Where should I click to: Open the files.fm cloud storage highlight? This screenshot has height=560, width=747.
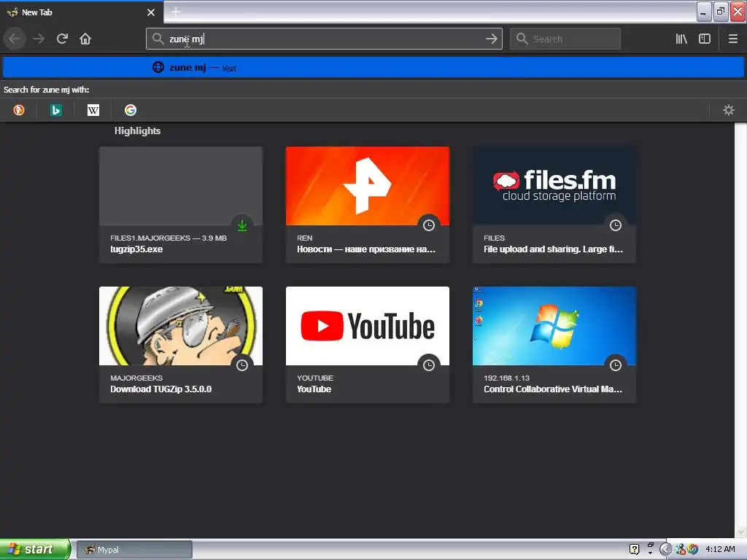[554, 205]
